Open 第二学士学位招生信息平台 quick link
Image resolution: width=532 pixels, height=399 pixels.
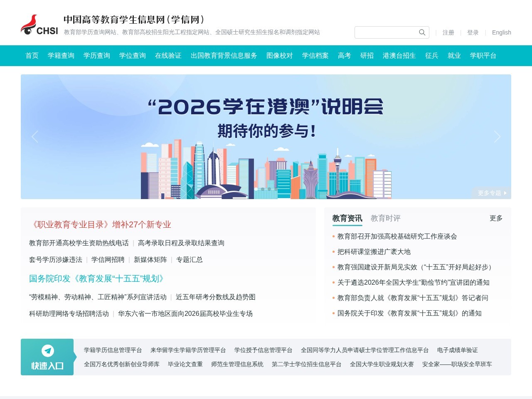307,365
